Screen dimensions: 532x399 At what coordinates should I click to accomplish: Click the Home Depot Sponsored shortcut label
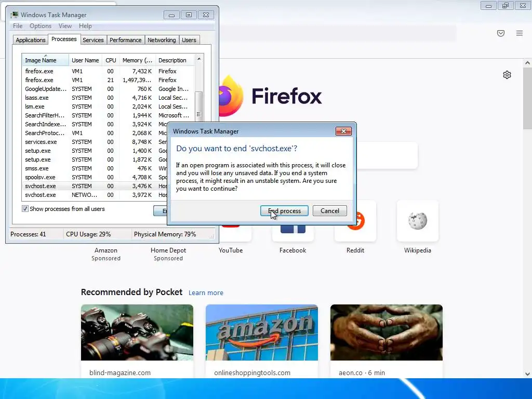(x=168, y=254)
